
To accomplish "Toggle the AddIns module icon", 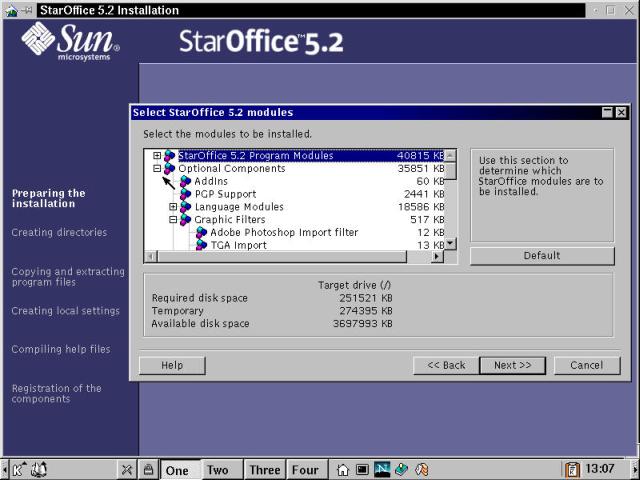I will 185,181.
